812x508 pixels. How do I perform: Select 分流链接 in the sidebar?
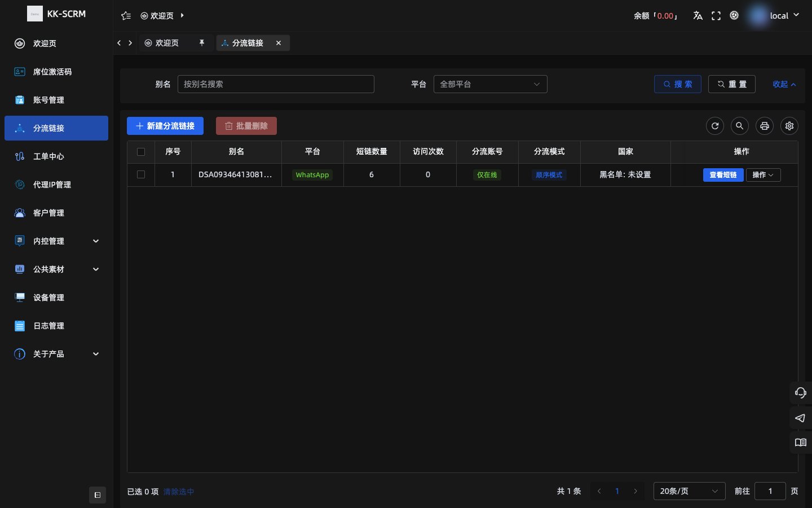(x=56, y=128)
